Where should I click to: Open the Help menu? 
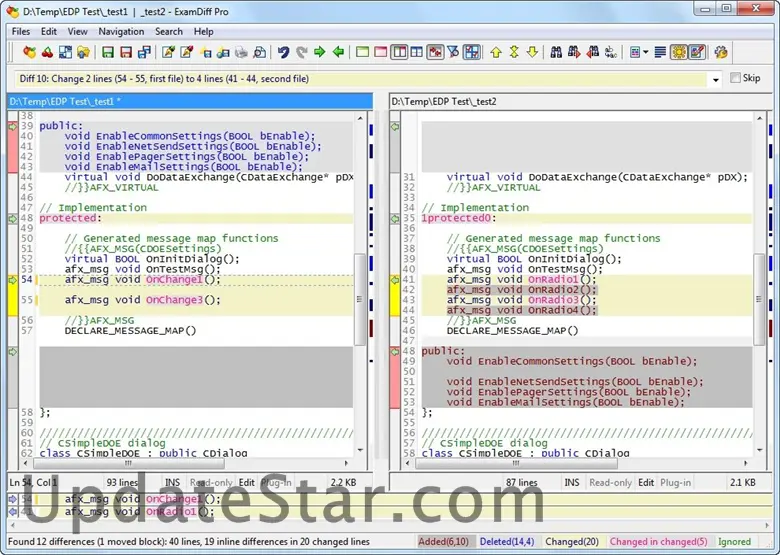tap(203, 31)
